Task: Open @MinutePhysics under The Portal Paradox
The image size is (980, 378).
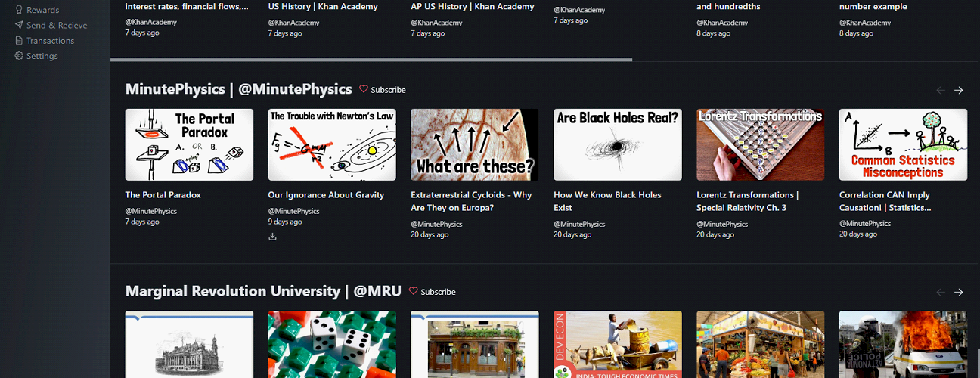Action: (151, 211)
